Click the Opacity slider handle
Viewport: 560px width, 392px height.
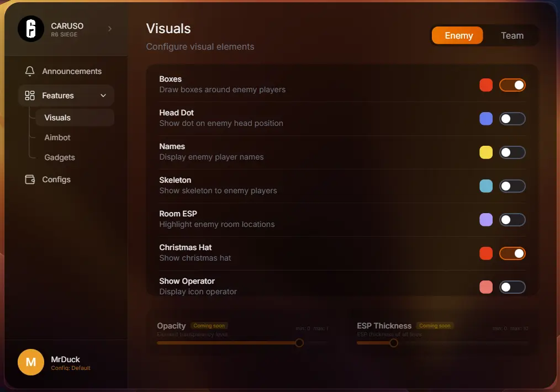click(x=299, y=343)
